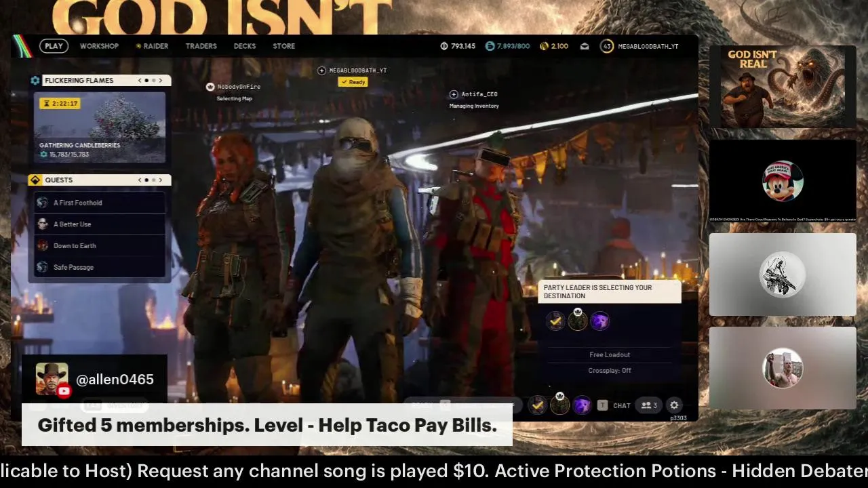The width and height of the screenshot is (868, 488).
Task: Click the Managing Inventory status text
Action: [474, 106]
